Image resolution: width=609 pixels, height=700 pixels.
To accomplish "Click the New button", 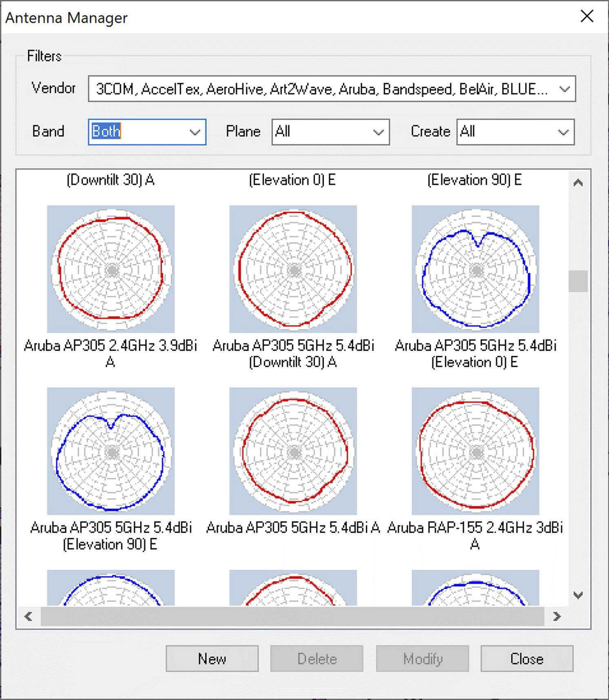I will click(x=212, y=658).
